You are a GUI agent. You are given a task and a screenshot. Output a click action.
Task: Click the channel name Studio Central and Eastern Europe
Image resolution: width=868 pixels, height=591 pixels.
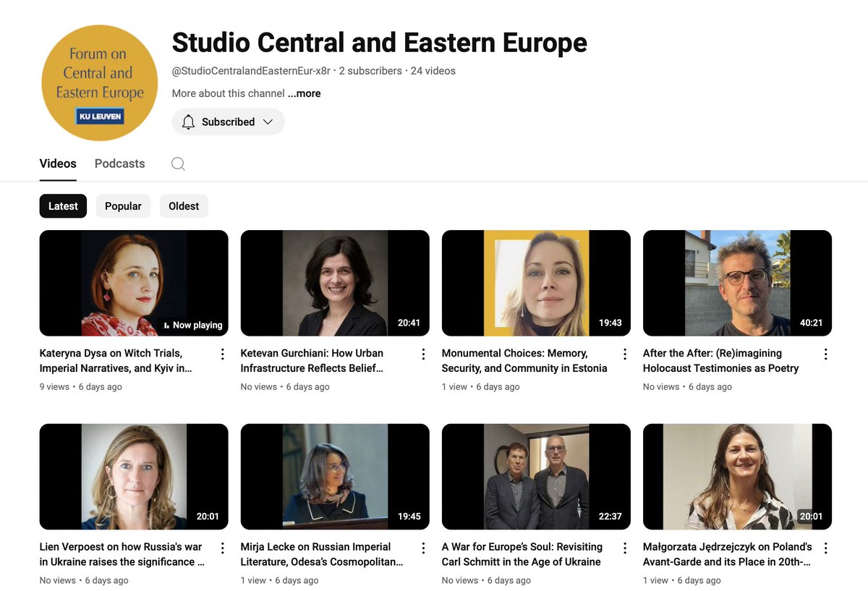point(379,43)
